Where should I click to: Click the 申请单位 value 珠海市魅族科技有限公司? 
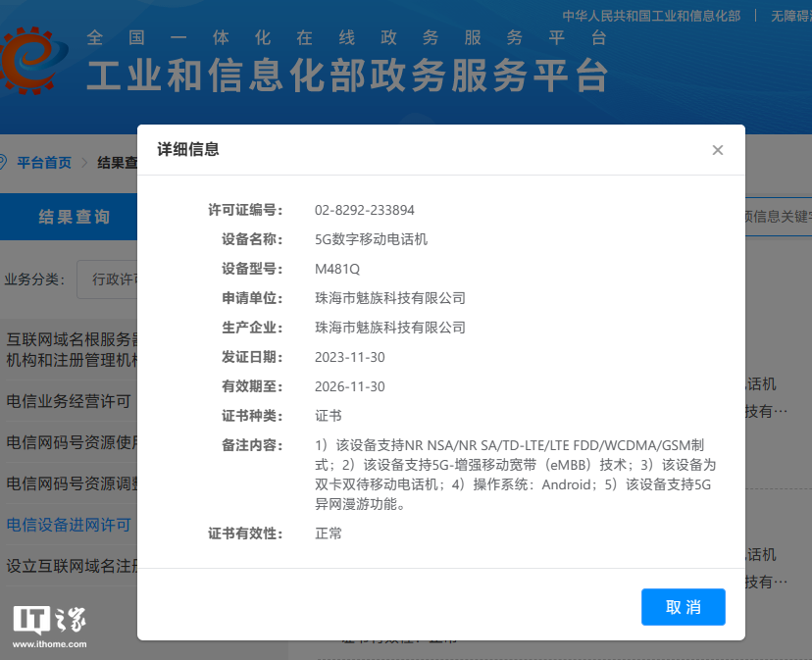(x=390, y=298)
